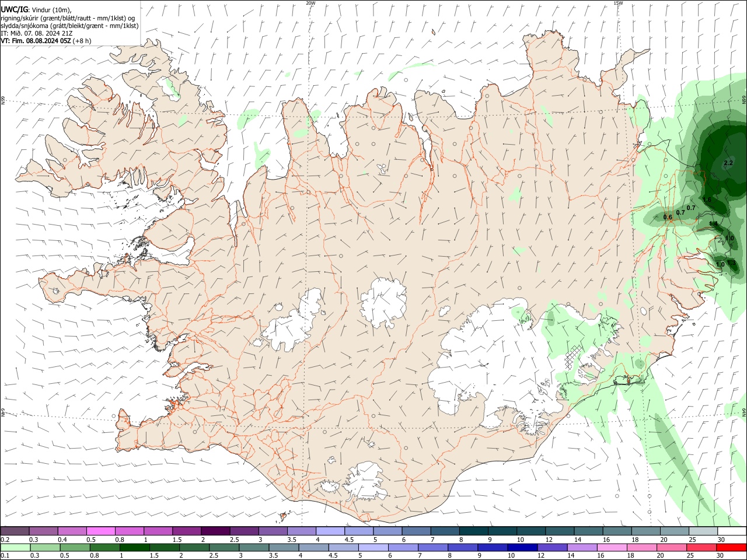Click the 'VT: Fim. 08.08.2024 05Z (+8 h)' line
The height and width of the screenshot is (560, 747).
coord(46,41)
